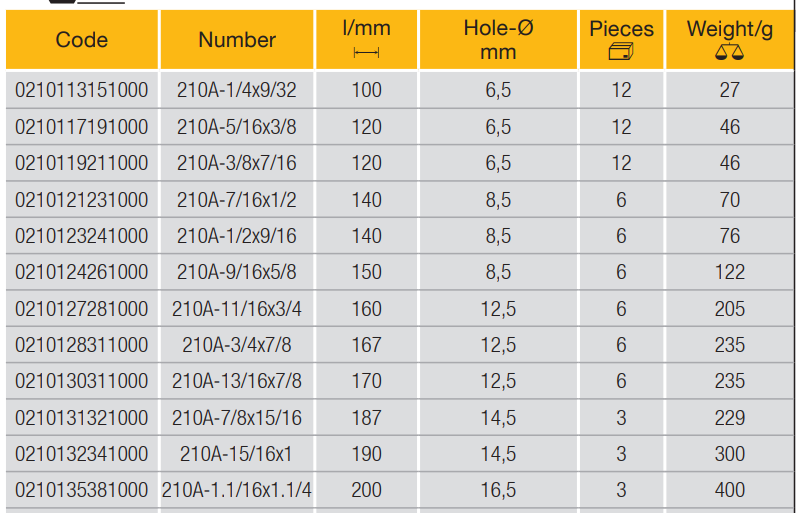
Task: Click part number 210A-3/4x7/8
Action: [x=237, y=345]
